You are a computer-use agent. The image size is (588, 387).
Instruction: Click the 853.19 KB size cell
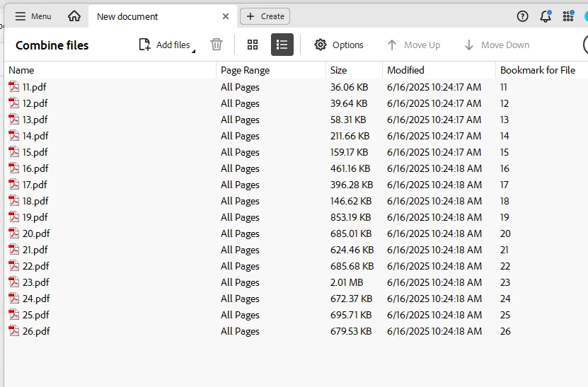[x=350, y=217]
